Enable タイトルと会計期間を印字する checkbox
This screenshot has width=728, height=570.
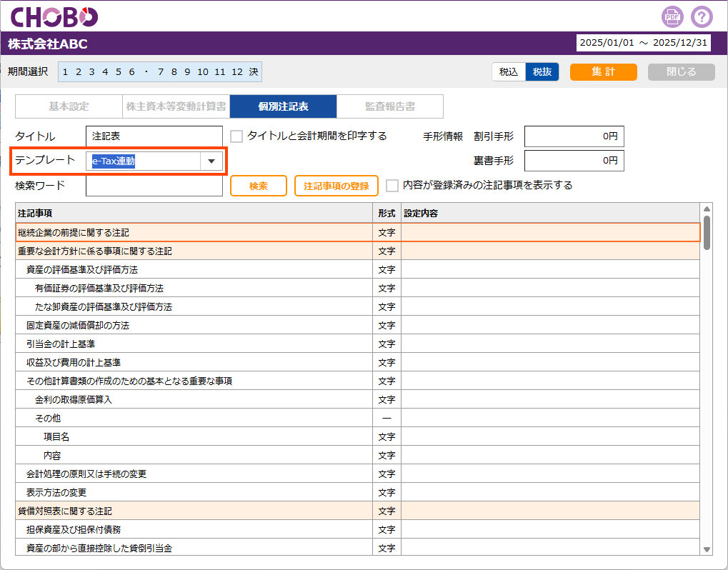pyautogui.click(x=236, y=136)
